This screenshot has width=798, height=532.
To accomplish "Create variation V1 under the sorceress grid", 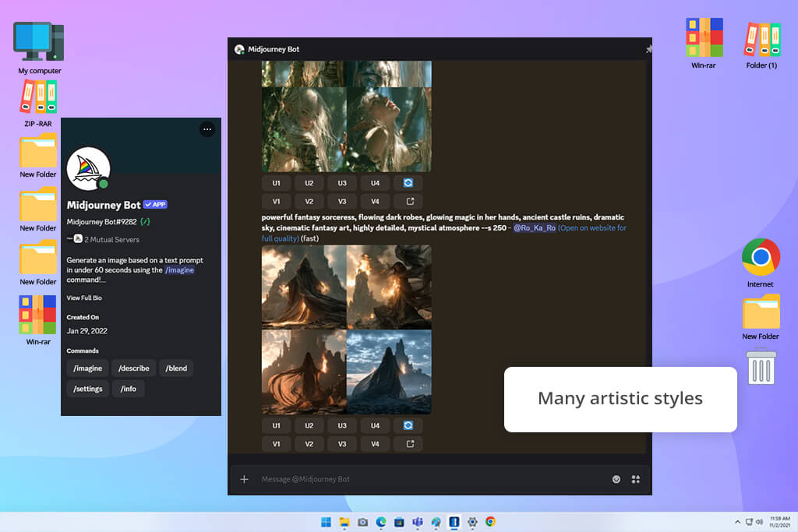I will (277, 443).
